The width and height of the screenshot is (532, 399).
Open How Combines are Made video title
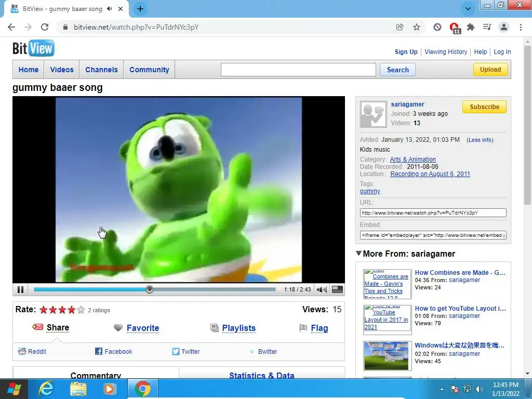pos(460,272)
